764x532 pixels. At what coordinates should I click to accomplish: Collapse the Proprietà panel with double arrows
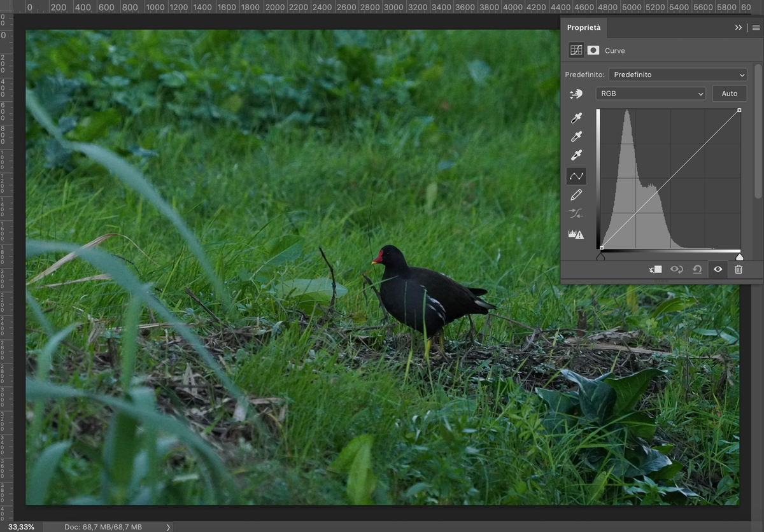[x=739, y=28]
